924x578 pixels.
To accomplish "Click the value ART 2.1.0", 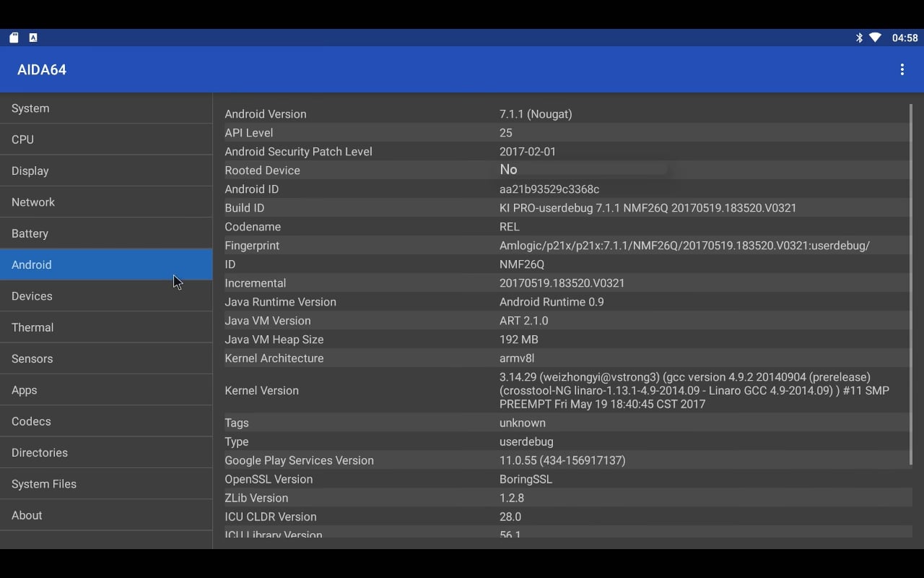I will (524, 321).
